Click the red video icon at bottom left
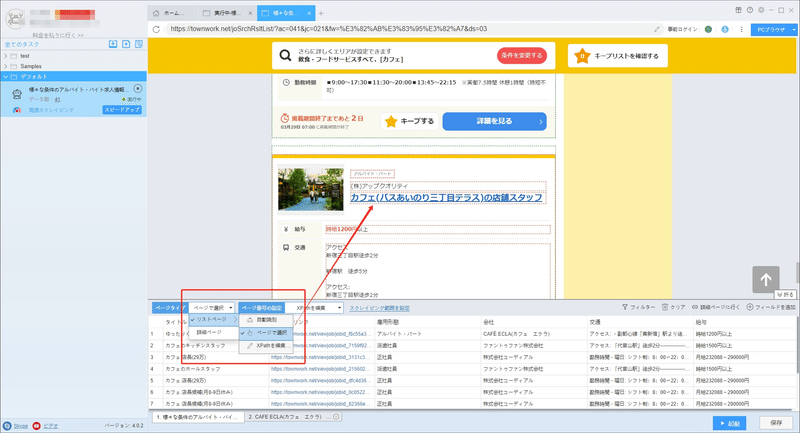This screenshot has width=800, height=433. pos(37,426)
